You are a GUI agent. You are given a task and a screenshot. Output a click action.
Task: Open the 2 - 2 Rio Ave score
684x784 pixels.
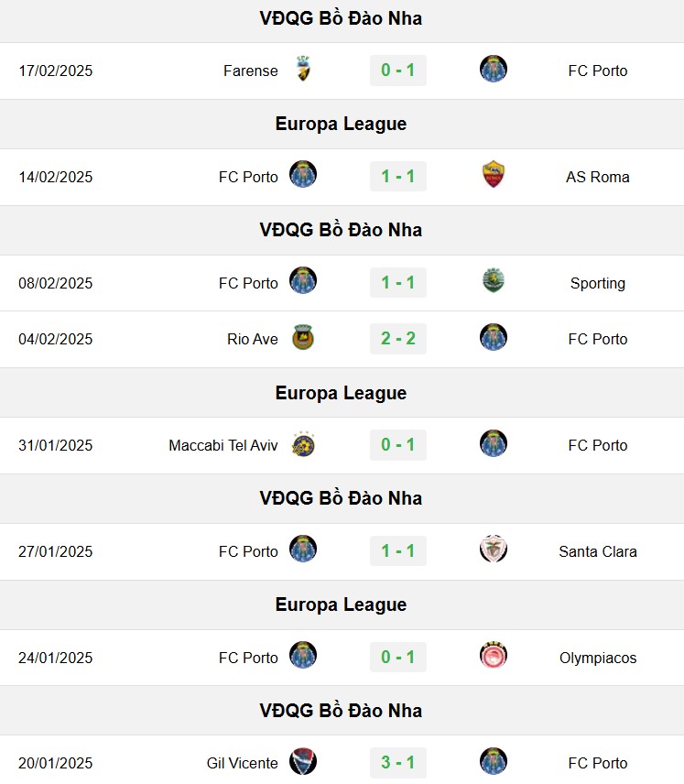(x=398, y=339)
